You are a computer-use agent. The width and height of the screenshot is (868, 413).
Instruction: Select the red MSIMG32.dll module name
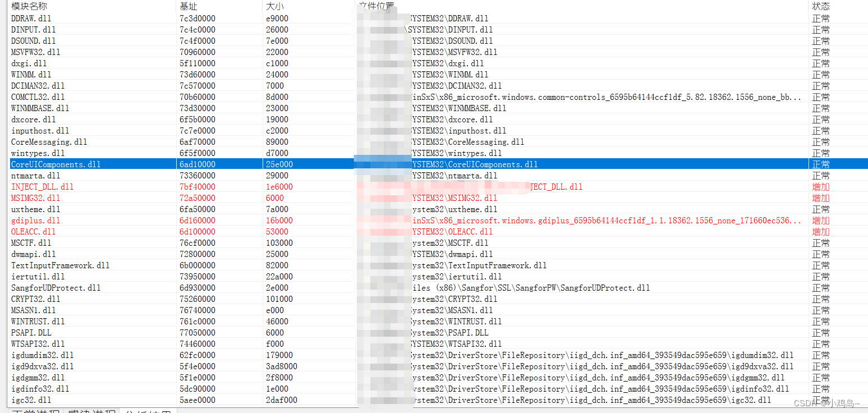(x=35, y=198)
